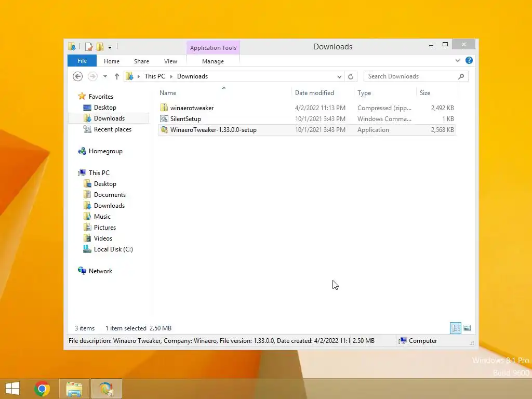Screen dimensions: 532x399
Task: Sort files by Name column
Action: [x=168, y=93]
